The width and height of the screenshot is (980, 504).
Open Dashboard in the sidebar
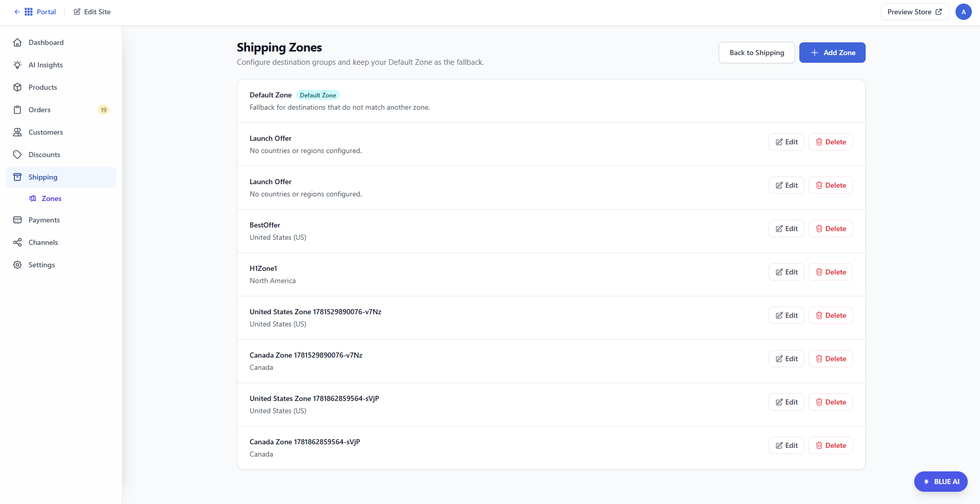pos(61,42)
